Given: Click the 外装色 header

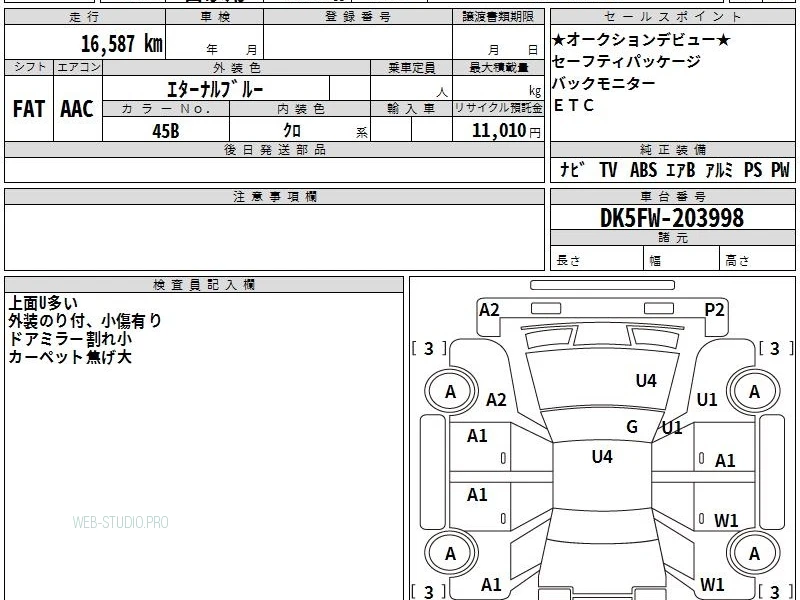Looking at the screenshot, I should [x=236, y=68].
